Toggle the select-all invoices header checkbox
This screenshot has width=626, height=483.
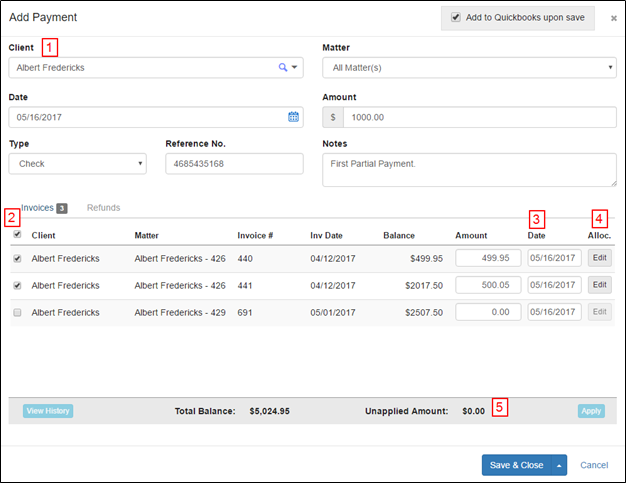(x=17, y=234)
